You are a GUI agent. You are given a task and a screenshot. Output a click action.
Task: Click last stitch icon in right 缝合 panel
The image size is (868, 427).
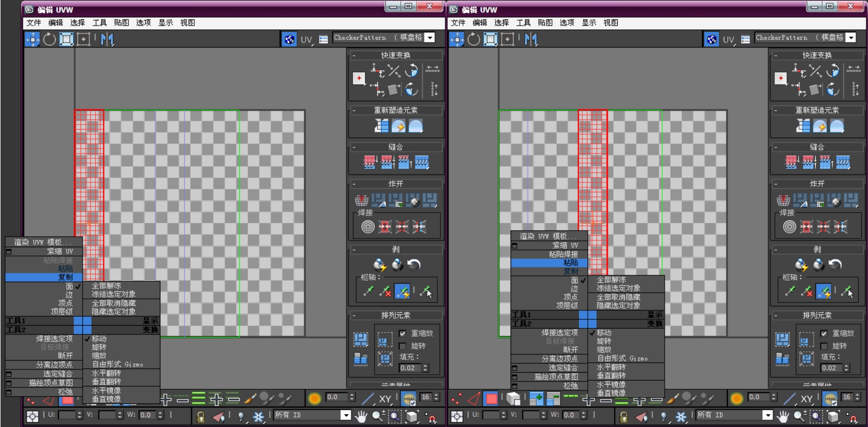coord(843,163)
